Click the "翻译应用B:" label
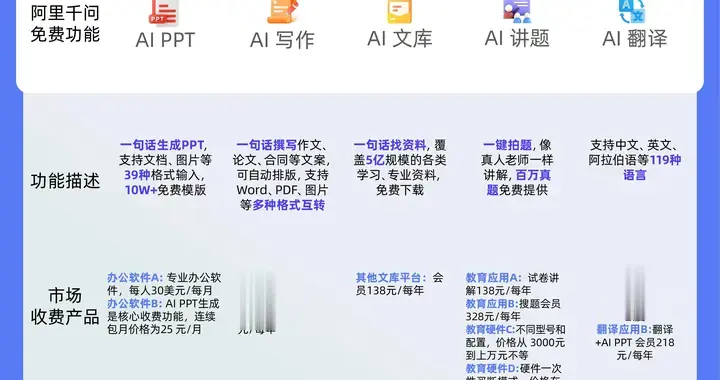Viewport: 720px width, 380px height. click(624, 329)
